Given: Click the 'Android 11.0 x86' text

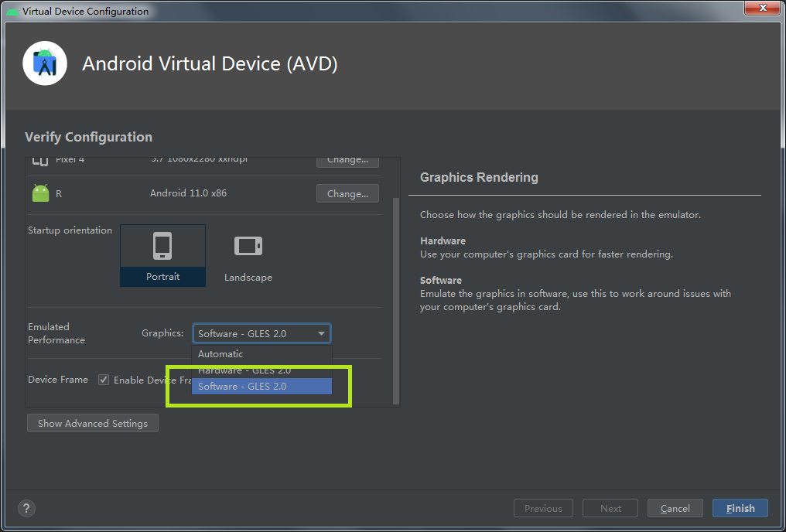Looking at the screenshot, I should (188, 193).
